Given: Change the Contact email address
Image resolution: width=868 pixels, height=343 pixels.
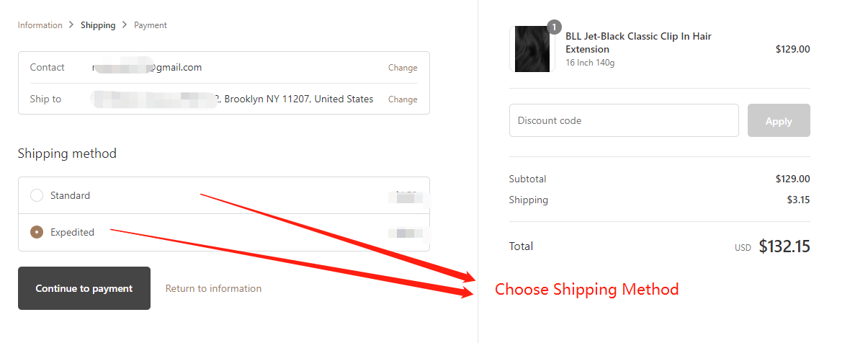Looking at the screenshot, I should [x=402, y=68].
